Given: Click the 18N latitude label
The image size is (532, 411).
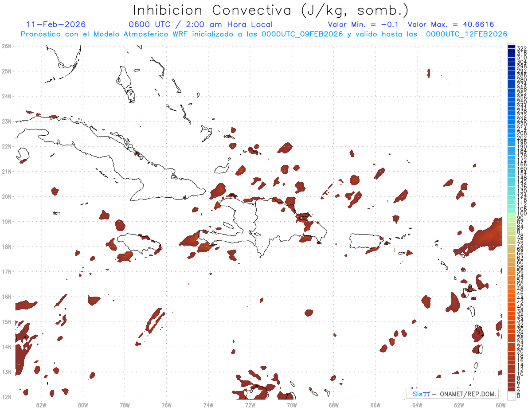Looking at the screenshot, I should 6,247.
